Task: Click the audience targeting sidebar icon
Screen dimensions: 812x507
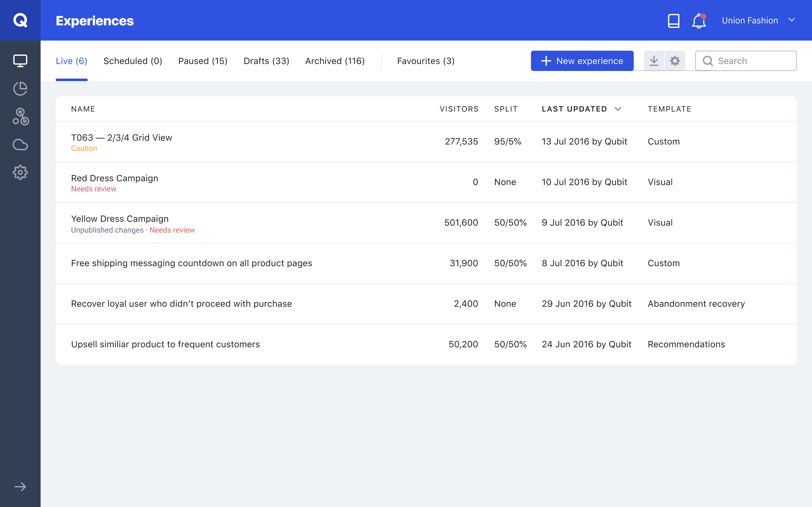Action: (x=20, y=116)
